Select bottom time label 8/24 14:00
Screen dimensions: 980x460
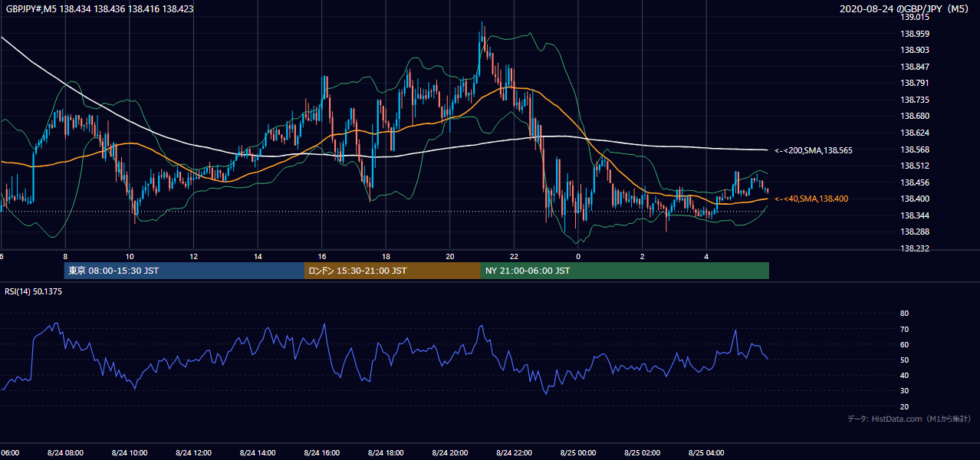258,453
